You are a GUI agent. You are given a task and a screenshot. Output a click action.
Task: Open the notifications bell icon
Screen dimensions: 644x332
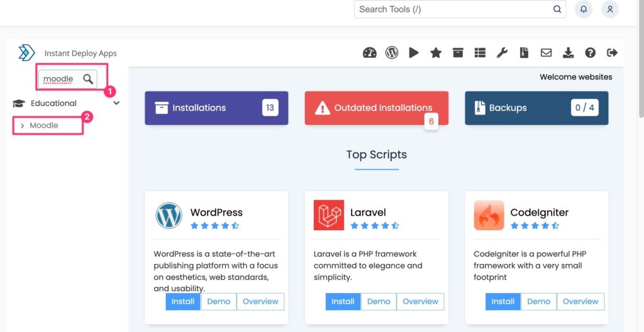point(583,9)
